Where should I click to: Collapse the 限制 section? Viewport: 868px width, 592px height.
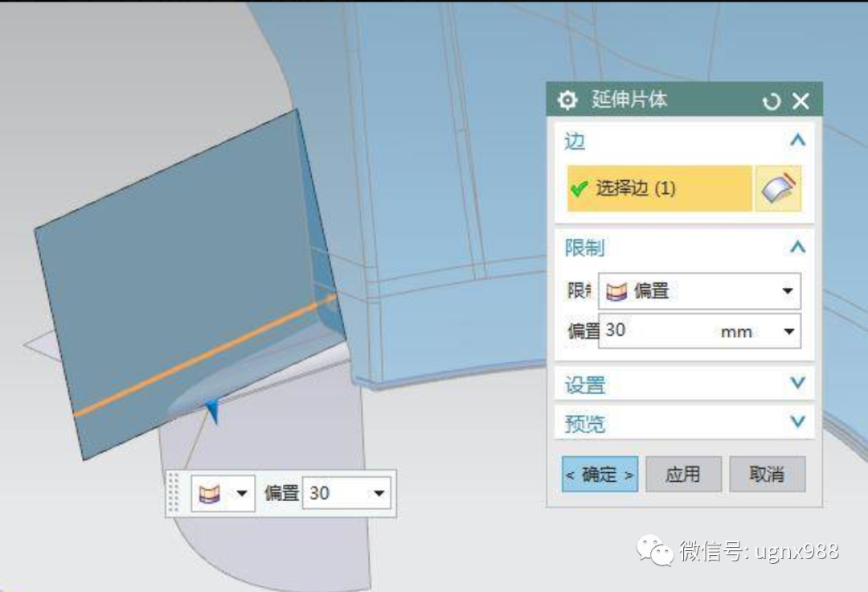pyautogui.click(x=797, y=247)
